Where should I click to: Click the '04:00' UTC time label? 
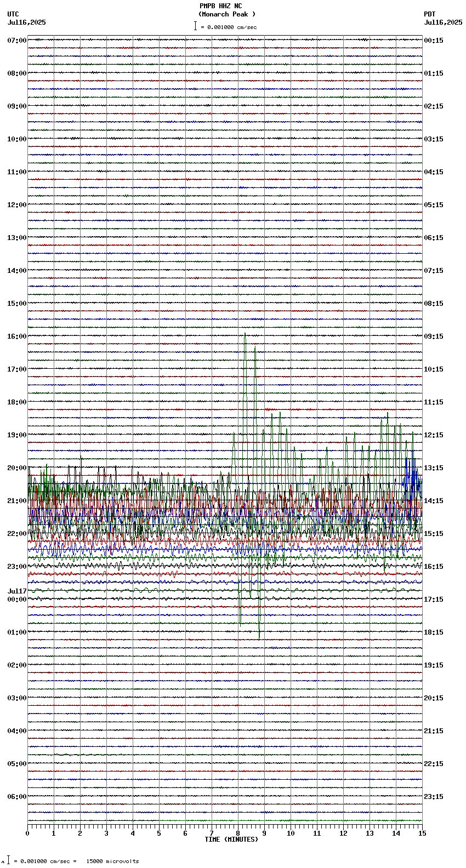pyautogui.click(x=17, y=731)
